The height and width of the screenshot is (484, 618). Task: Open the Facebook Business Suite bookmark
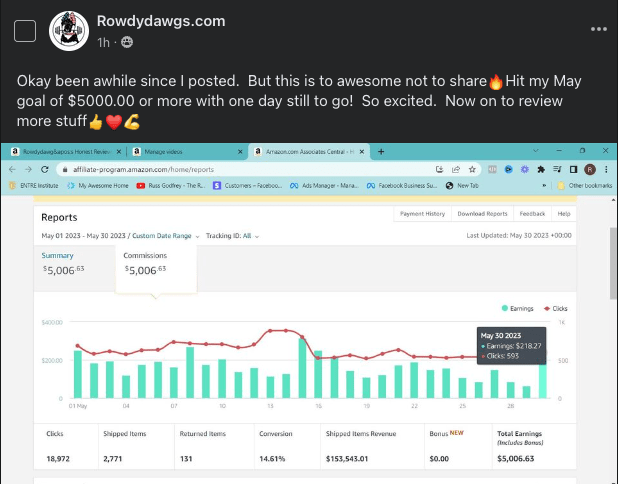tap(402, 186)
